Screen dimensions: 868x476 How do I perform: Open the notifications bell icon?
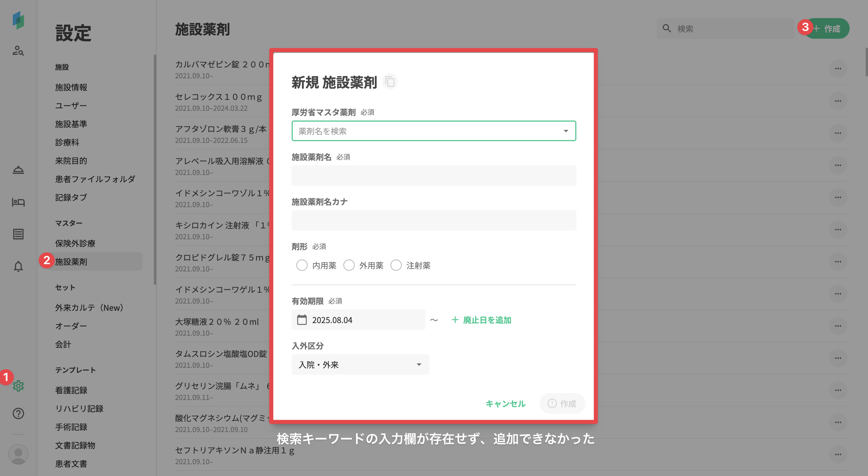[x=18, y=267]
